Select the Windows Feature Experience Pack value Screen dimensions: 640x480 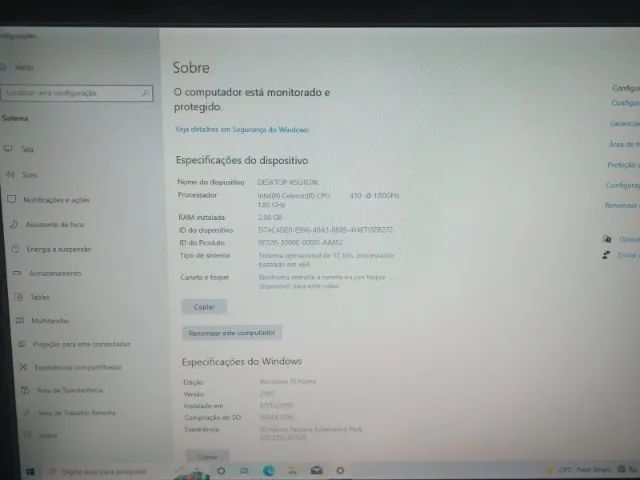[x=311, y=433]
